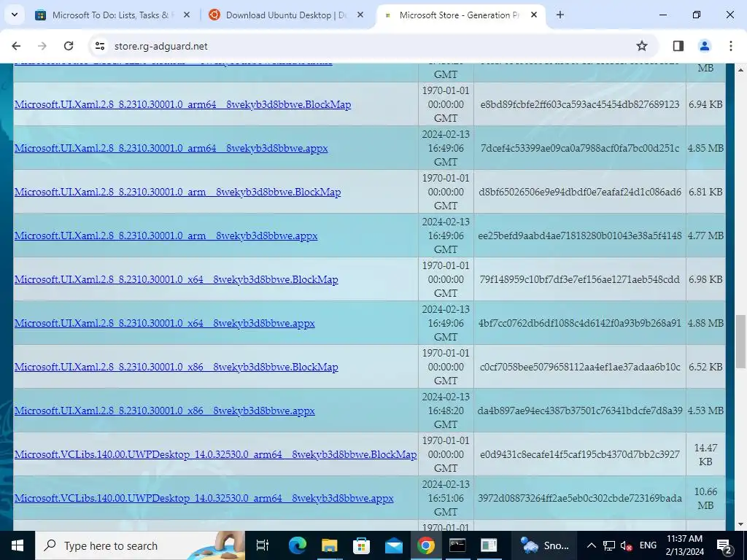
Task: Click the browser forward arrow
Action: (42, 46)
